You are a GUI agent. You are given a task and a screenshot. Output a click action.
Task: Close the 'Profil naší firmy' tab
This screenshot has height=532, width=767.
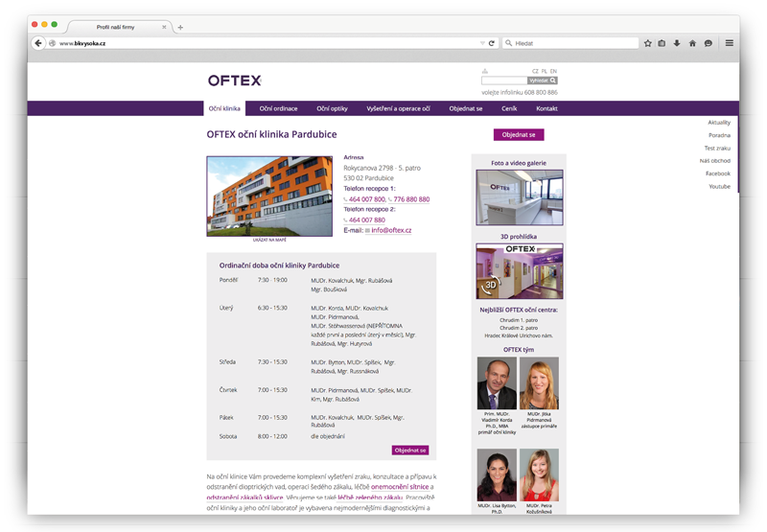pyautogui.click(x=164, y=27)
